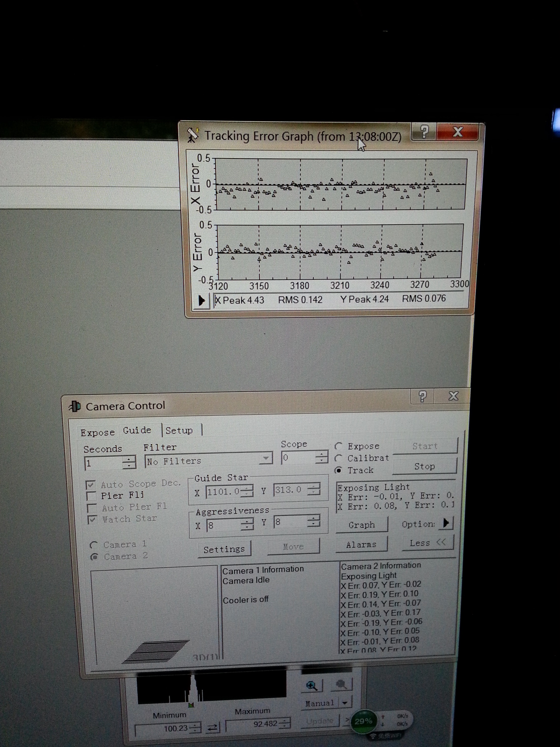The image size is (560, 747).
Task: Select the Camera 1 radio button
Action: pos(94,545)
